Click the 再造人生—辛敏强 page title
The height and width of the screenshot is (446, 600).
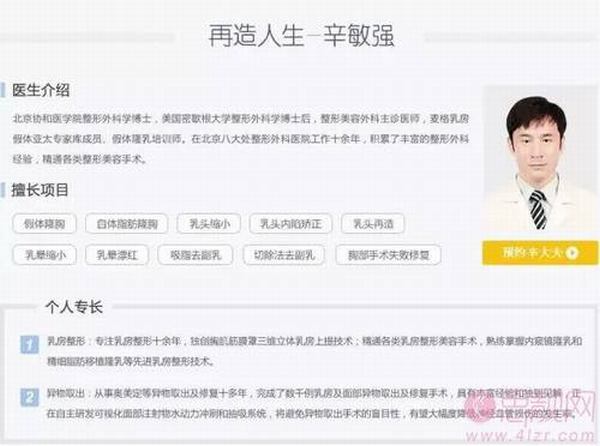302,36
